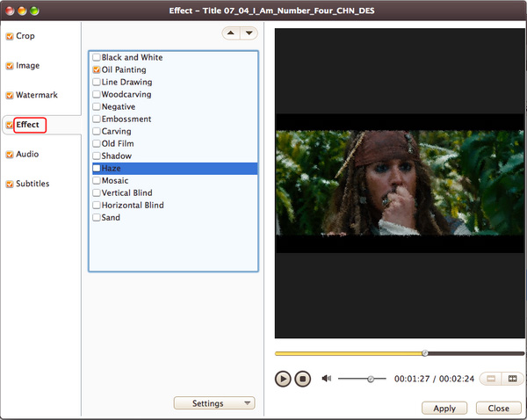Tick the Woodcarving effect checkbox
Viewport: 527px width, 420px height.
point(97,94)
